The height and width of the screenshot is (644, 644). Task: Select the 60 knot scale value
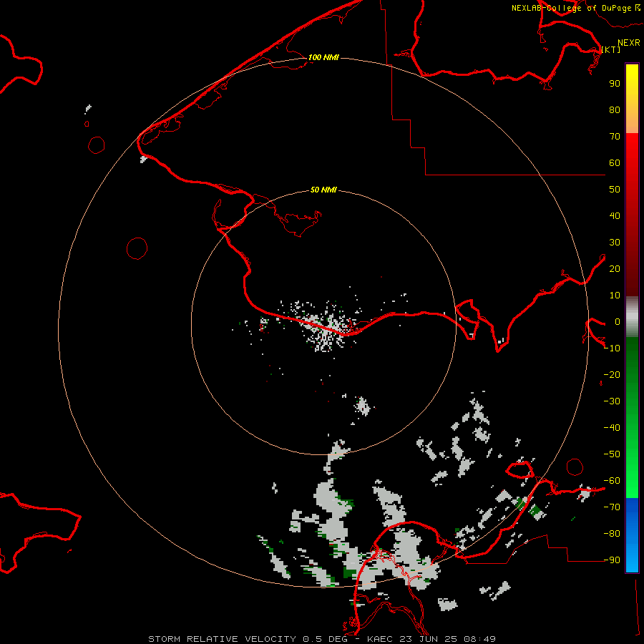click(x=615, y=162)
